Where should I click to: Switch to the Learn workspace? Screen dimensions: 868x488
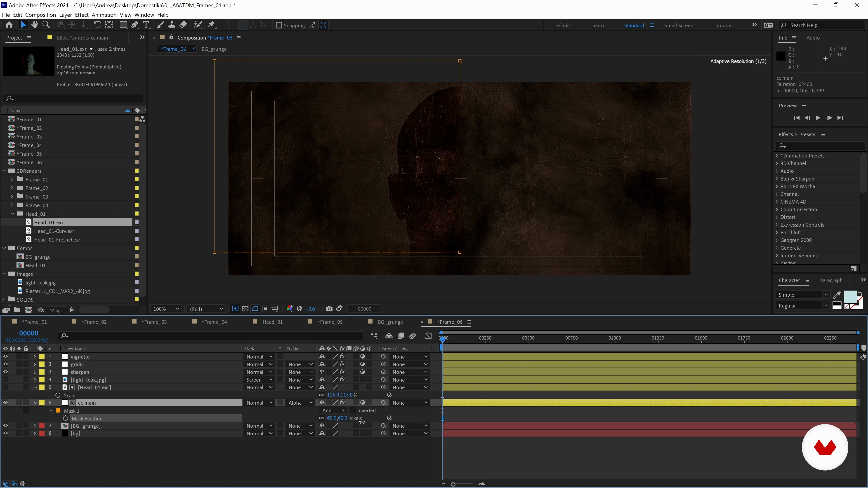[x=597, y=25]
